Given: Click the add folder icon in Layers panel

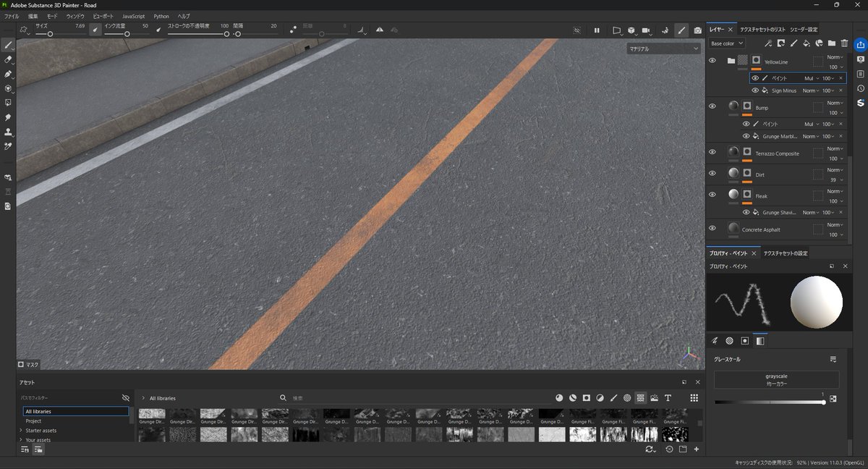Looking at the screenshot, I should pos(830,43).
